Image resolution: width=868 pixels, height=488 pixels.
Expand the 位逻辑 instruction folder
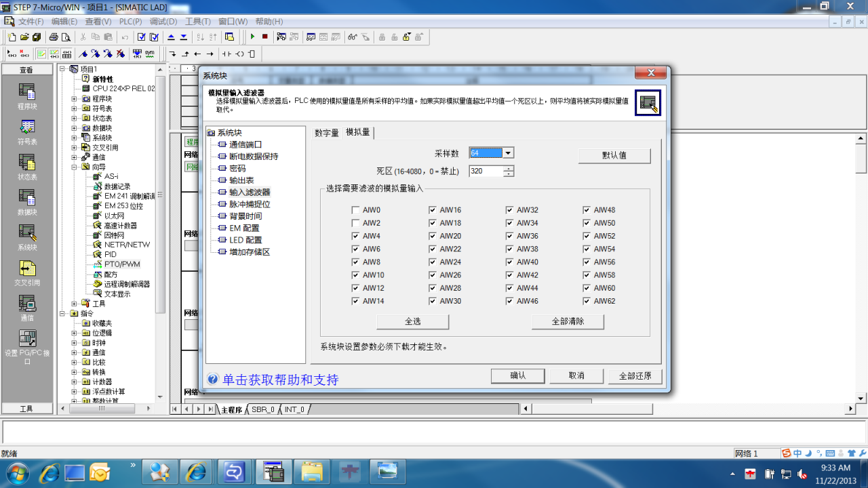coord(75,333)
